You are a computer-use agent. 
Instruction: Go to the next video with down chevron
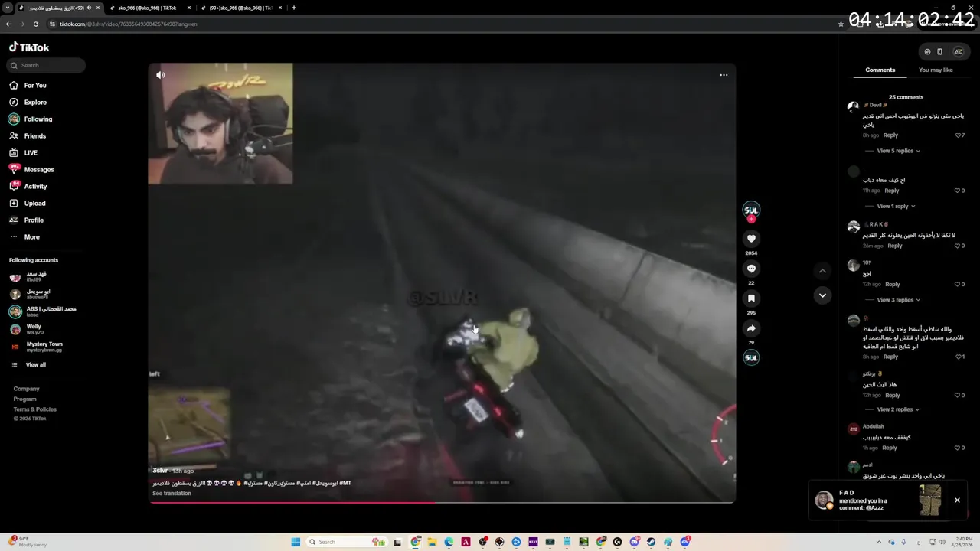pyautogui.click(x=822, y=295)
